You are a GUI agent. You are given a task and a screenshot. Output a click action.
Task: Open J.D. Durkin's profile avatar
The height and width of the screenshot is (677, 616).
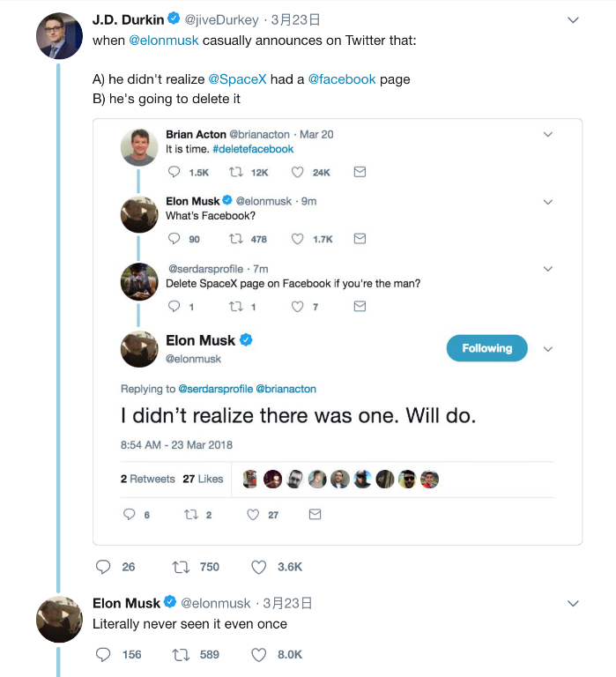click(59, 36)
